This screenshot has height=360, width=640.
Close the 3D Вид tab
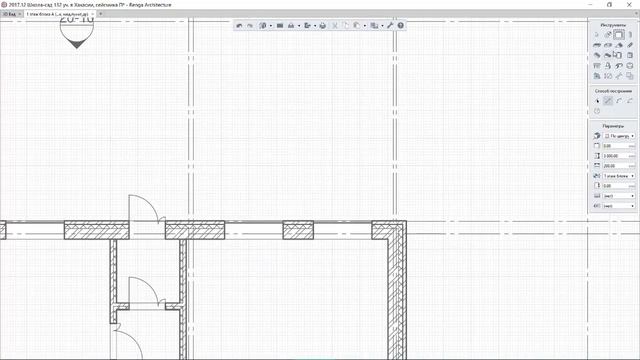pos(20,14)
